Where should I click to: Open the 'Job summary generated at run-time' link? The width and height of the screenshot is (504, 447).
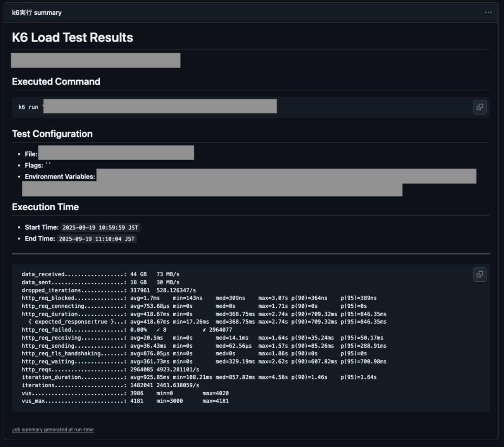click(x=53, y=430)
